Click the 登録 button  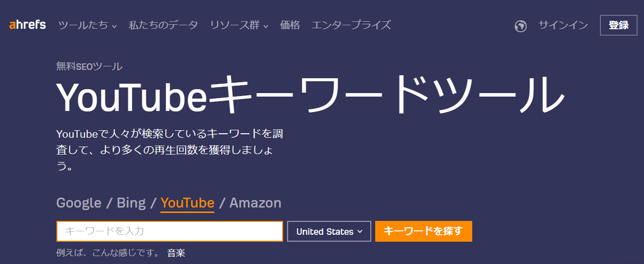click(x=619, y=25)
